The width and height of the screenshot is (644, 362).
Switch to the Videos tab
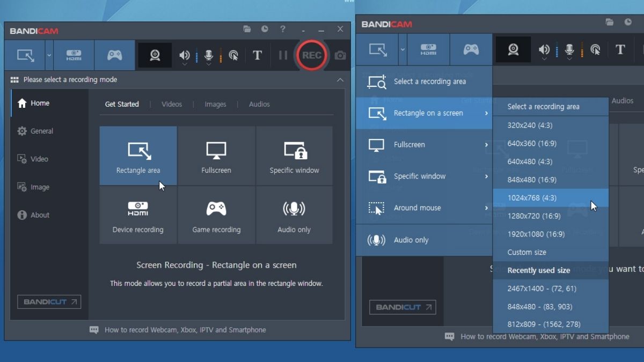pos(172,104)
